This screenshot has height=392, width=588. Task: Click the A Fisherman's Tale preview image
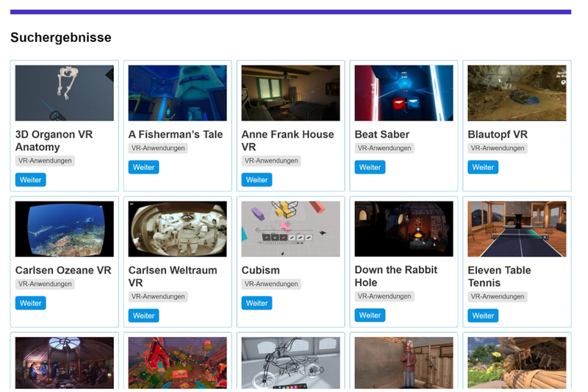[x=177, y=93]
